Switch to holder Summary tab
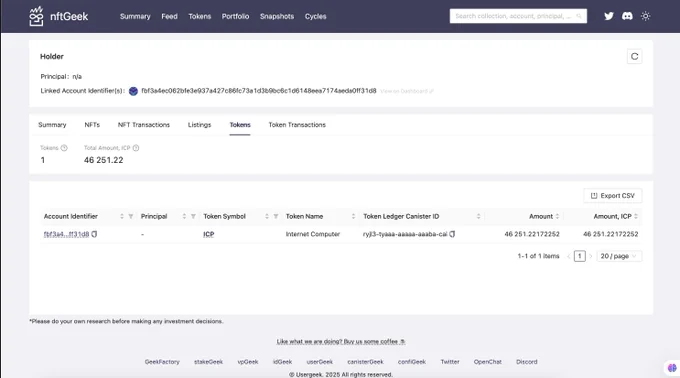680x378 pixels. coord(52,125)
